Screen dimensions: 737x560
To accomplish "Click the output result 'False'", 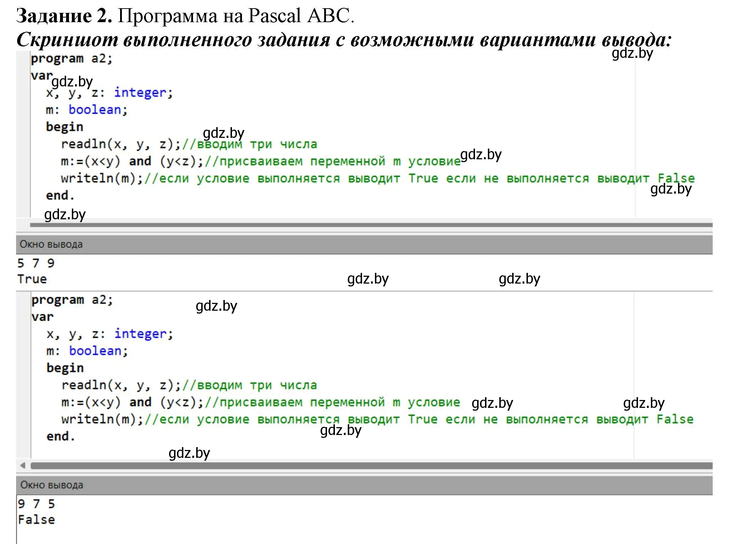I will (x=36, y=520).
